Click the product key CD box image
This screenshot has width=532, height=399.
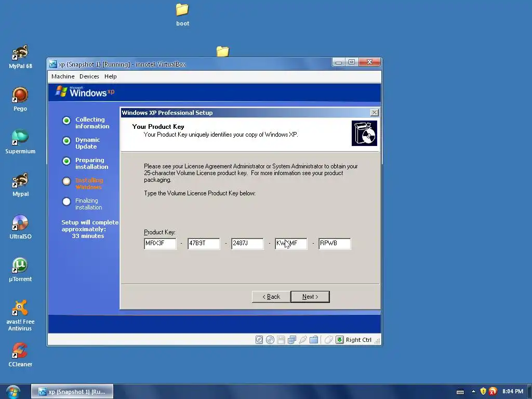coord(364,134)
